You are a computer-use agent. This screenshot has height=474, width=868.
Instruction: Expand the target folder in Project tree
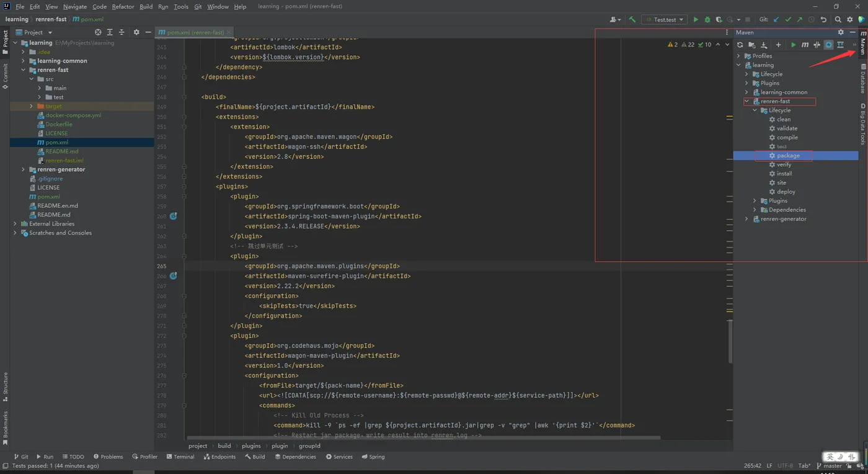(x=32, y=106)
